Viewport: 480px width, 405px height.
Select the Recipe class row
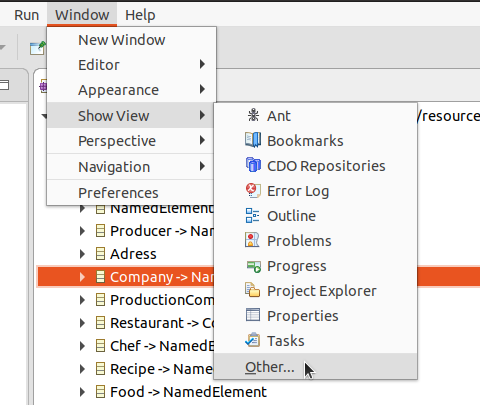(x=162, y=369)
